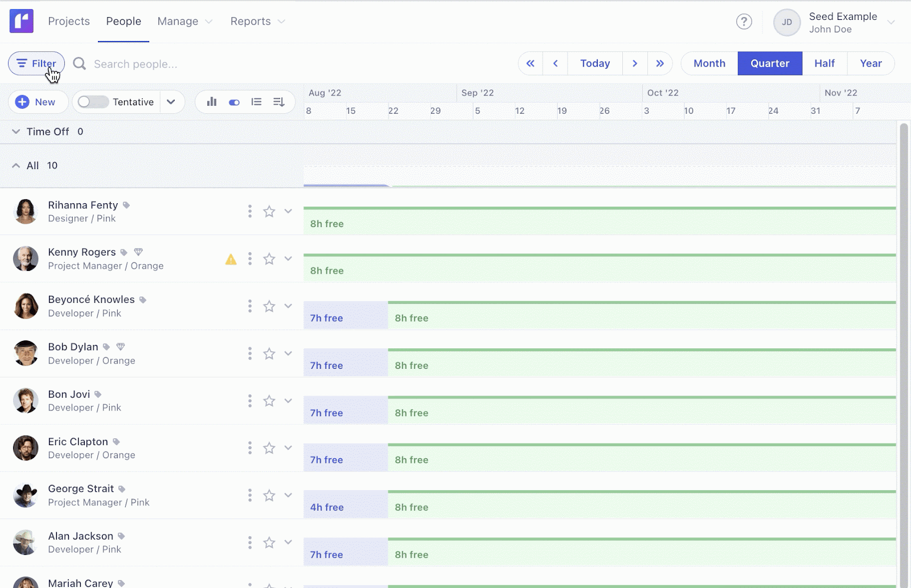Click the Runn logo in the top left
Viewport: 911px width, 588px height.
coord(21,20)
